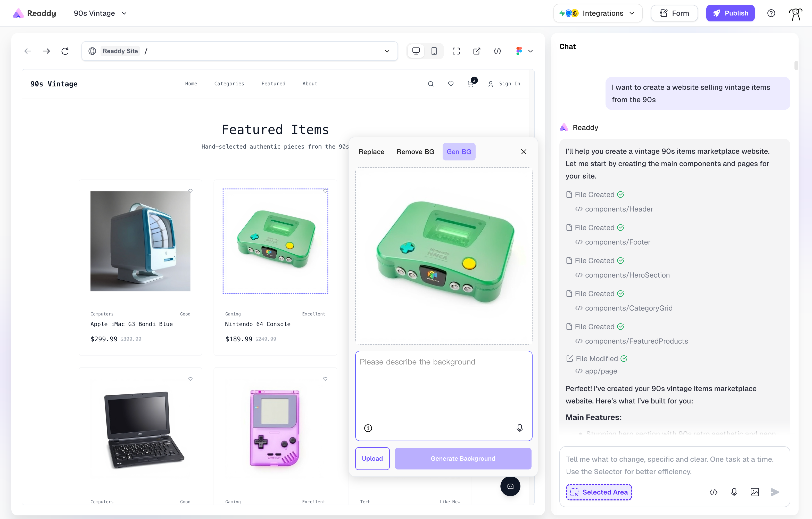The width and height of the screenshot is (812, 519).
Task: Open site in new tab icon
Action: click(476, 51)
